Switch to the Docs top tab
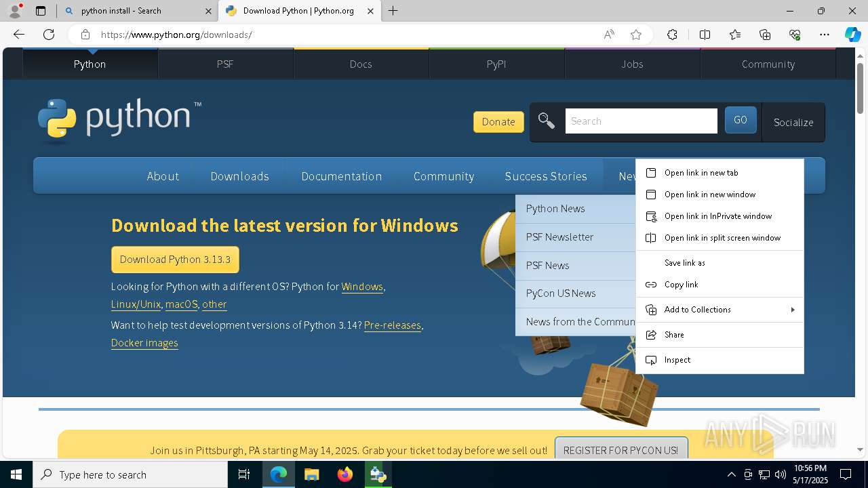This screenshot has height=488, width=868. coord(361,64)
